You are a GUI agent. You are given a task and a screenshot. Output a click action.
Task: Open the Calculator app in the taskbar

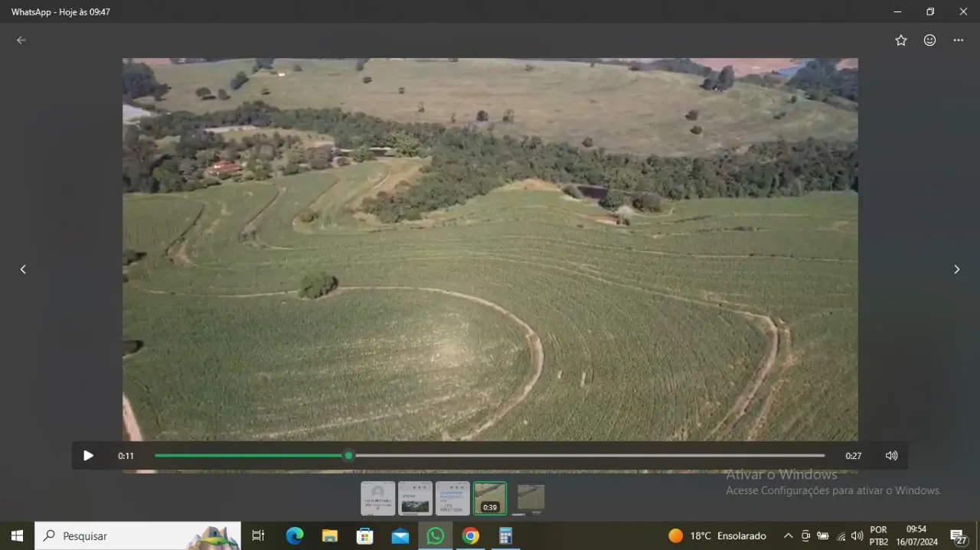point(506,536)
